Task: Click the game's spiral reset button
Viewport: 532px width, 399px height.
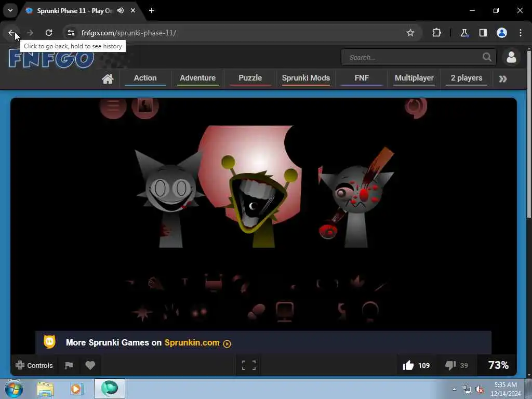Action: [x=416, y=107]
